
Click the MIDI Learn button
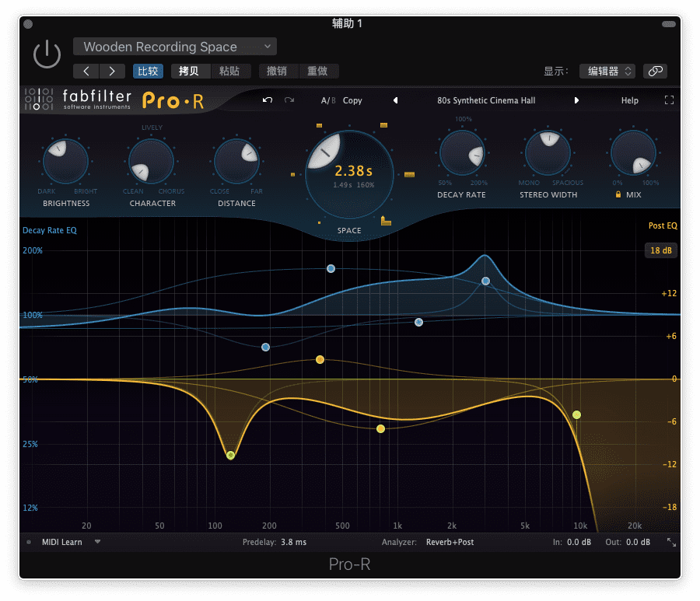pos(62,542)
